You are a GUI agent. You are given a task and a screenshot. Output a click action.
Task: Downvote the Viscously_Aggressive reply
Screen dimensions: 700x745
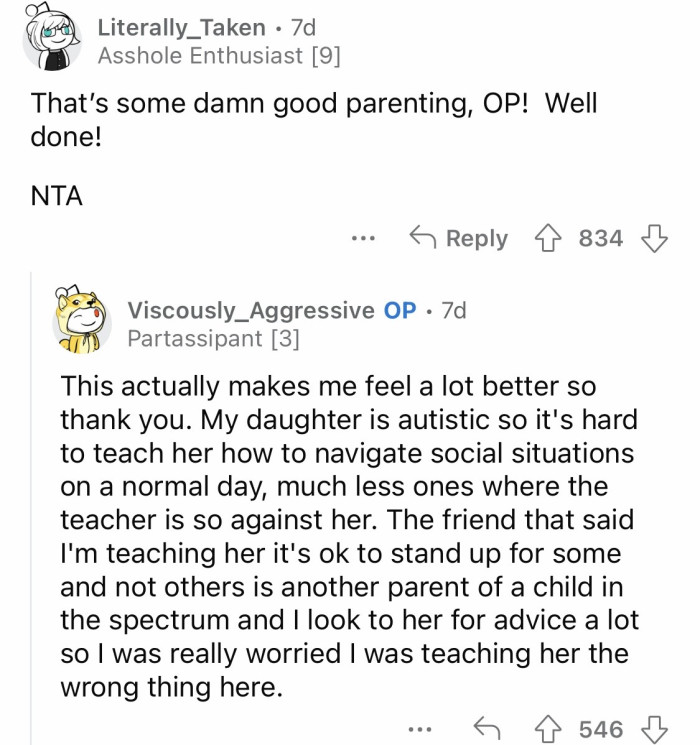tap(654, 729)
